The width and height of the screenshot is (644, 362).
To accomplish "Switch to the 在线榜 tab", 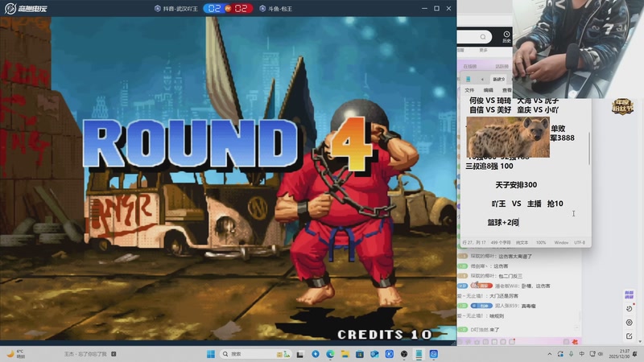I will click(470, 66).
